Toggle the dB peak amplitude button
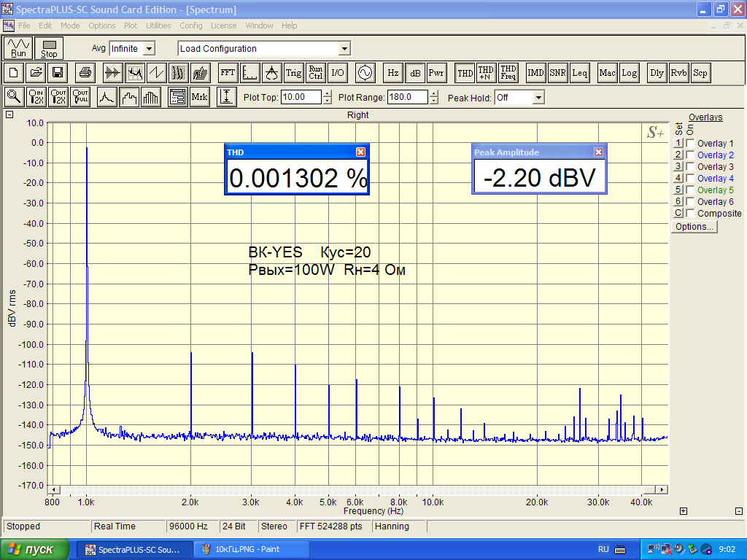Screen dimensions: 747x560 415,73
